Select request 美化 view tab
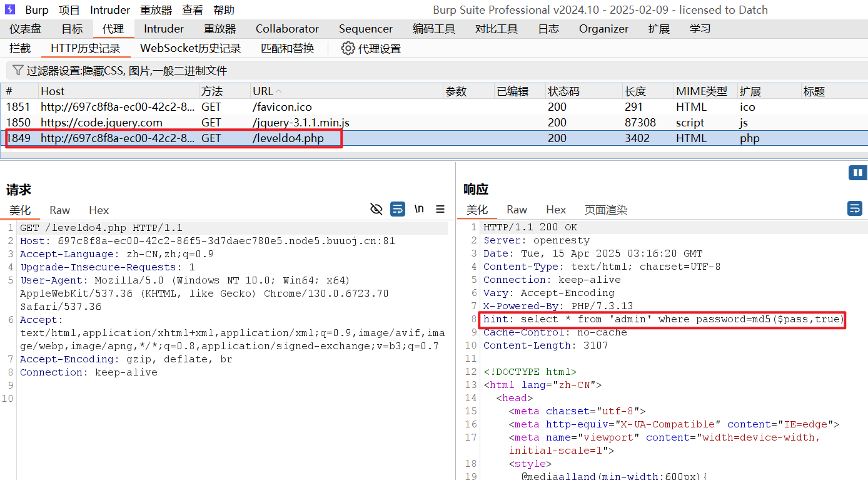The image size is (868, 480). click(x=20, y=210)
